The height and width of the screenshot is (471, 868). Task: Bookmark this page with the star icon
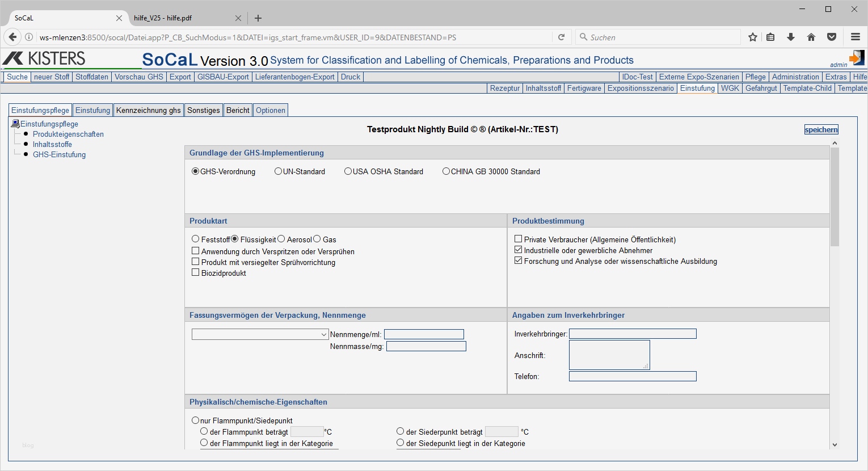pos(753,37)
